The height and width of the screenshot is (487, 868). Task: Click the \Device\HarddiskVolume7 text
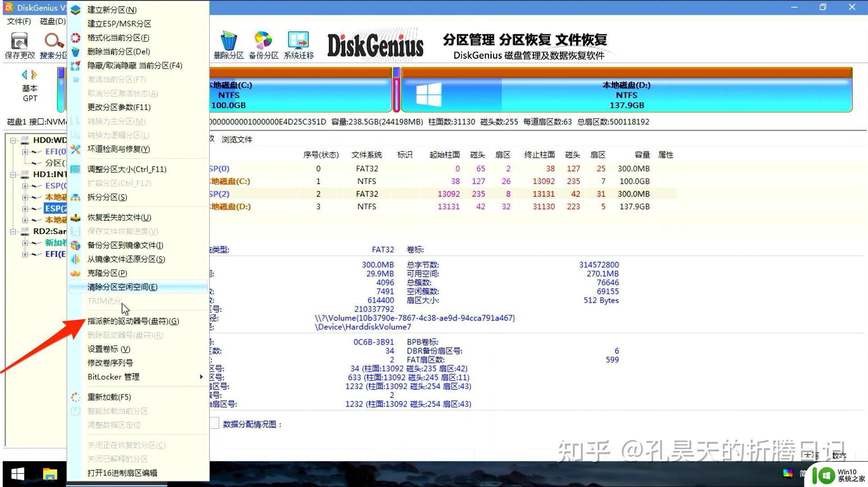click(363, 327)
